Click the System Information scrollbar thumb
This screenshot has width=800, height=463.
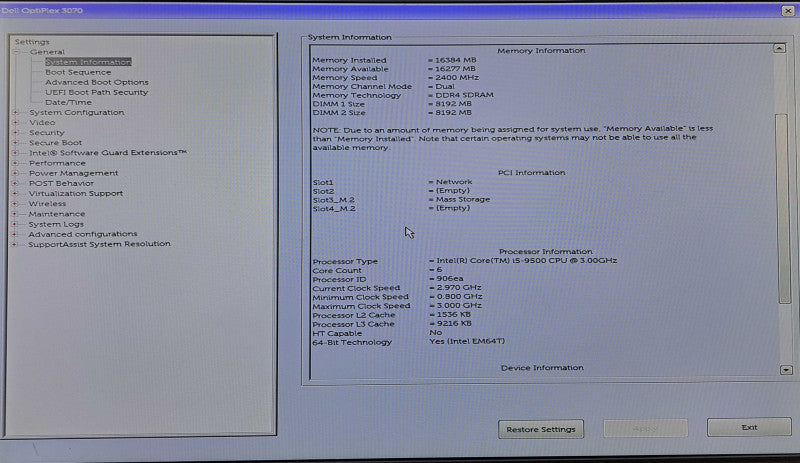[x=782, y=208]
